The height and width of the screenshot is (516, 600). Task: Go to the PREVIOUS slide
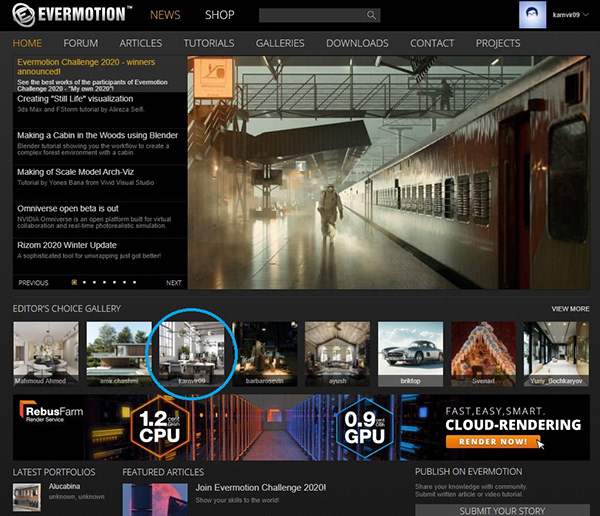point(33,283)
